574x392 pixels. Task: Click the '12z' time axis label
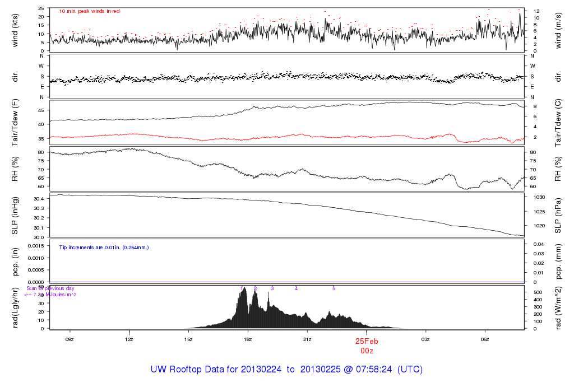point(129,339)
